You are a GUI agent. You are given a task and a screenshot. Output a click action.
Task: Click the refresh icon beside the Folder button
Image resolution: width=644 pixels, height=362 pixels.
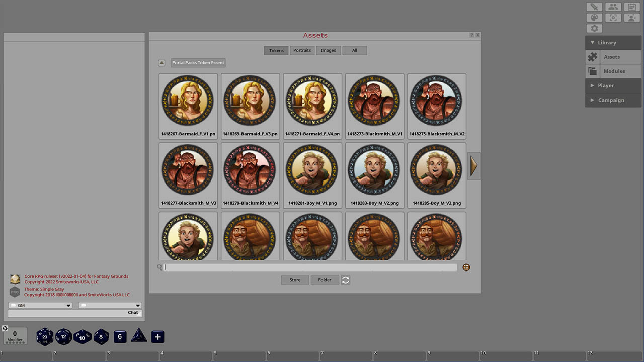[x=345, y=280]
